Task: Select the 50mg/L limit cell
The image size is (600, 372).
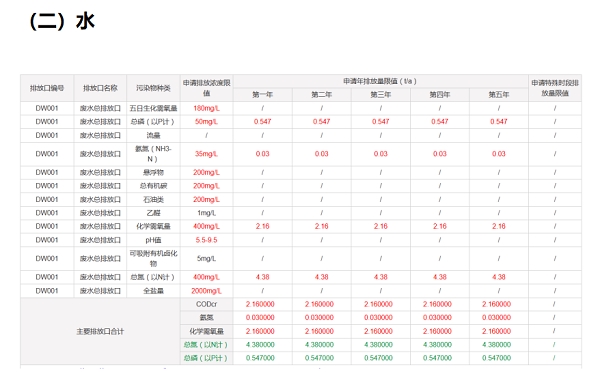Action: [x=206, y=122]
